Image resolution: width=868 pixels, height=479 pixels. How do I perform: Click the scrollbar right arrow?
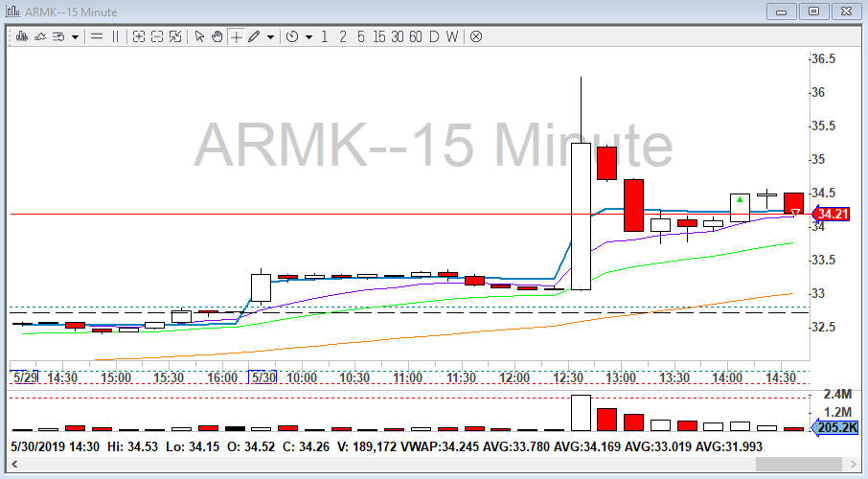click(x=853, y=464)
